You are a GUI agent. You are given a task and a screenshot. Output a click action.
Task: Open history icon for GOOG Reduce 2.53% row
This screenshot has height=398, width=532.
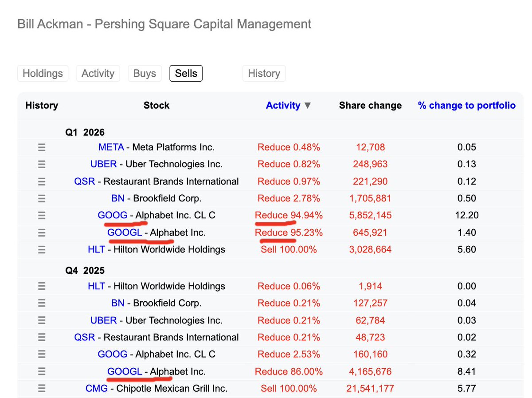42,355
